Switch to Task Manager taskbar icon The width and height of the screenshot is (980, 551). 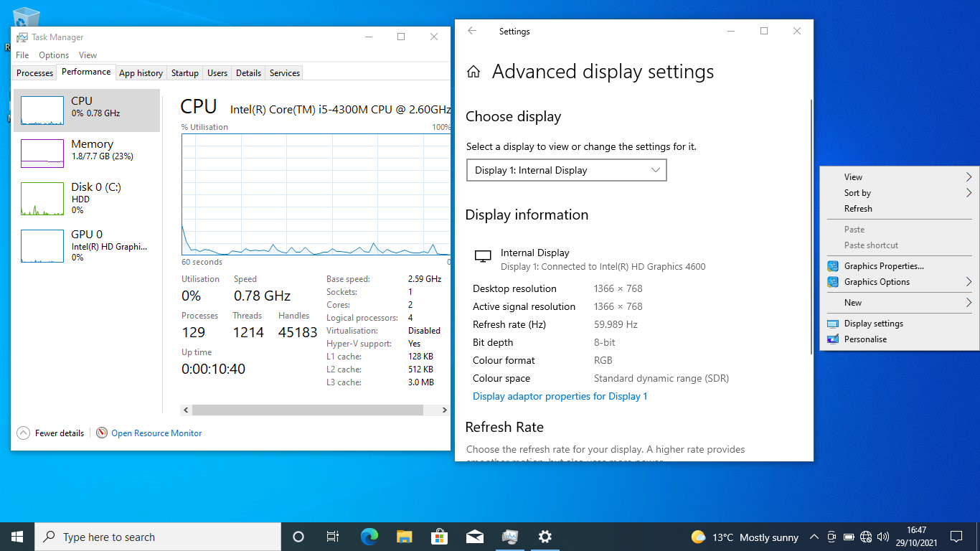(509, 537)
